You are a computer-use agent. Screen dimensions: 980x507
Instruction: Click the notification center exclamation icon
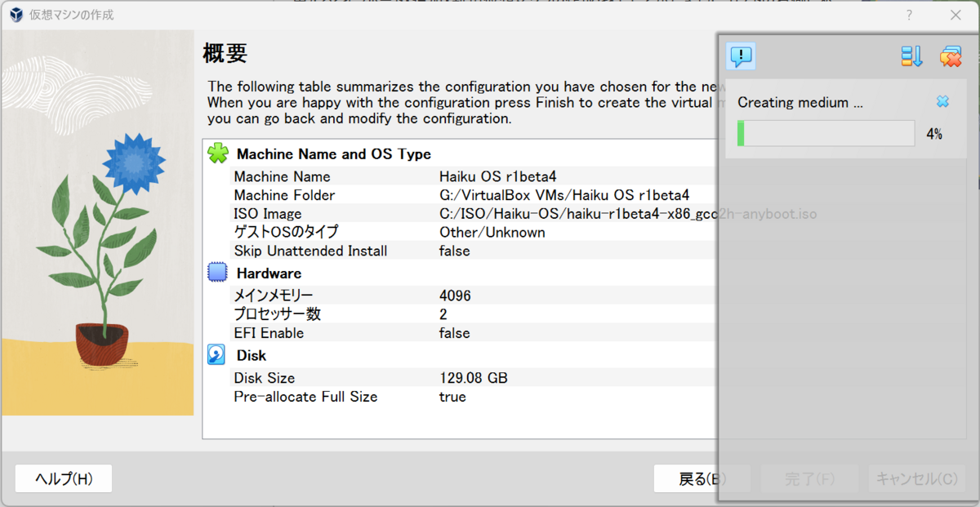coord(740,56)
